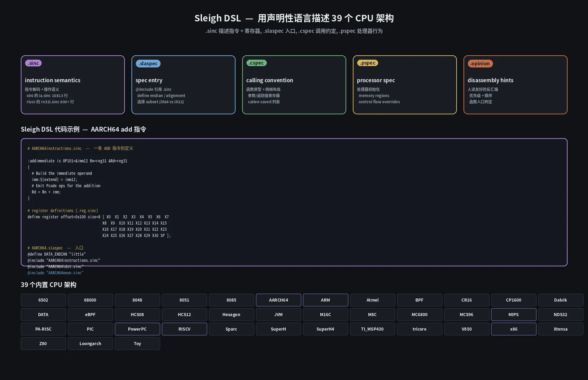Select the HCS08 architecture chip
This screenshot has height=380, width=588.
137,314
